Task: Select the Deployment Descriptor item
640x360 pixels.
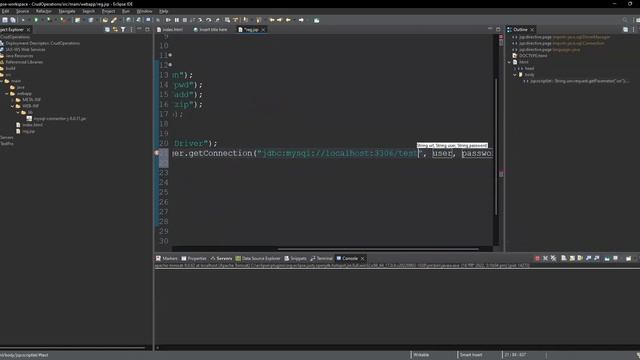Action: coord(40,43)
